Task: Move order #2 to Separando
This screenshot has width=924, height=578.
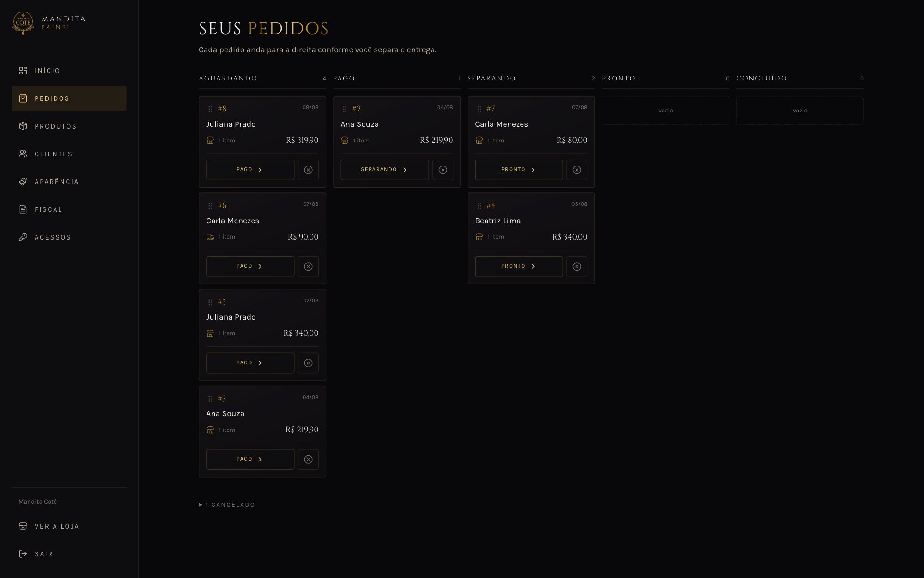Action: pyautogui.click(x=384, y=170)
